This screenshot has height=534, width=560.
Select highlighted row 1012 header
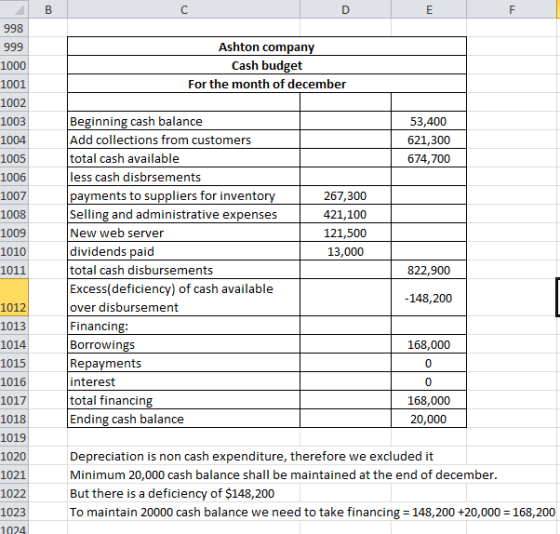click(x=14, y=297)
